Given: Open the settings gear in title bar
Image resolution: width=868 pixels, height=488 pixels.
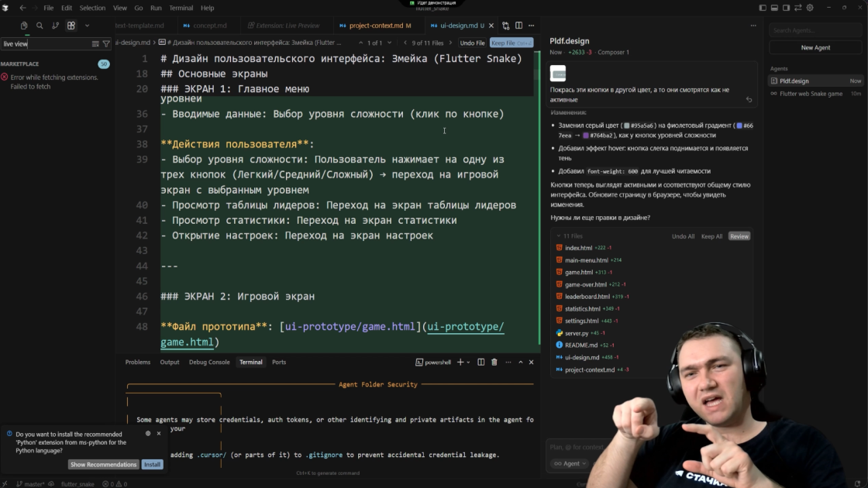Looking at the screenshot, I should [x=810, y=8].
